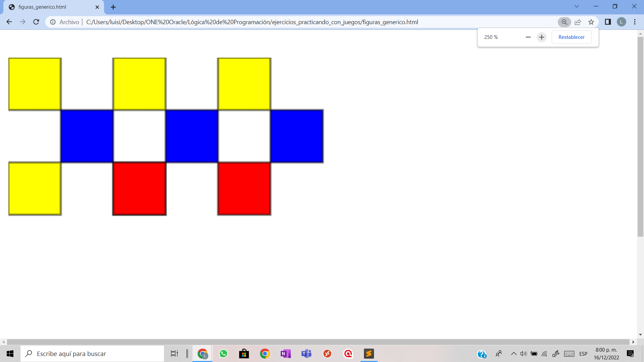Open the zoom magnifier icon in address bar
Viewport: 644px width, 362px height.
tap(565, 22)
